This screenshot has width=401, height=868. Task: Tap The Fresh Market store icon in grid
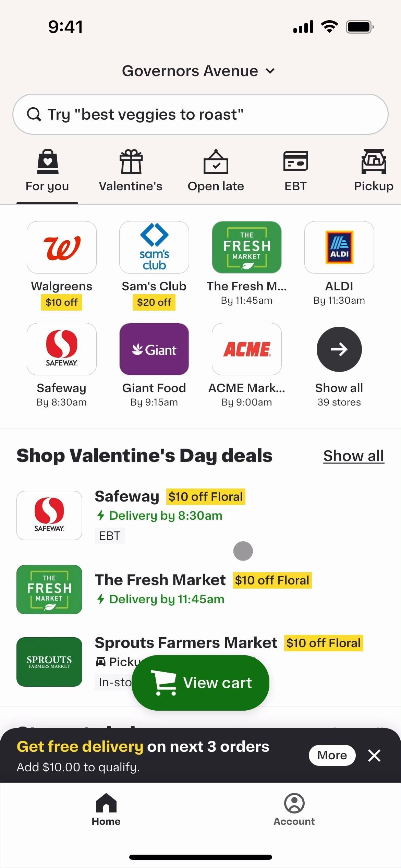coord(247,247)
